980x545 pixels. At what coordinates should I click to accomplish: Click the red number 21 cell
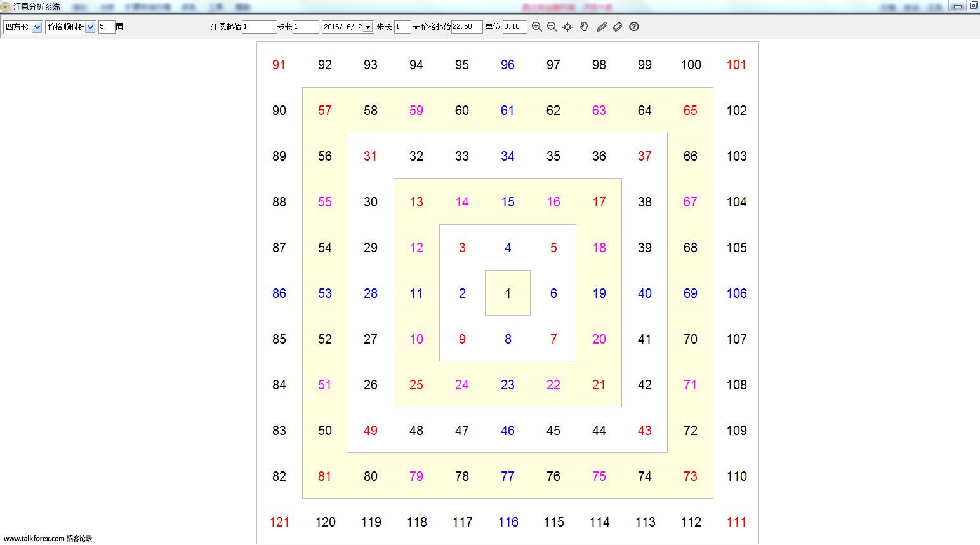(x=599, y=385)
